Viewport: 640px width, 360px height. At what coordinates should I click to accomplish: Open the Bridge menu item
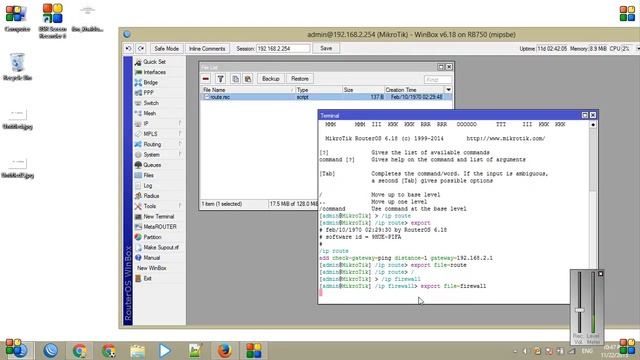tap(150, 82)
